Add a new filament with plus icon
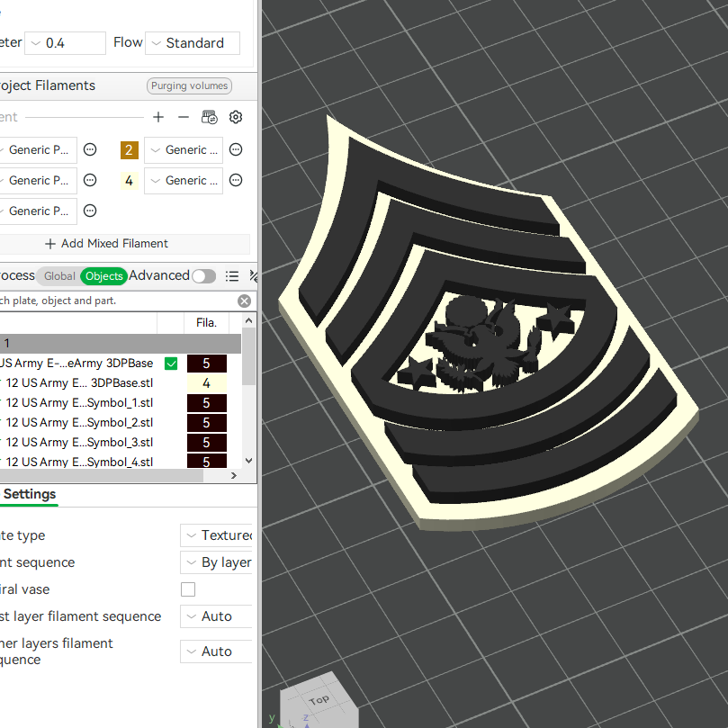This screenshot has width=728, height=728. coord(157,117)
